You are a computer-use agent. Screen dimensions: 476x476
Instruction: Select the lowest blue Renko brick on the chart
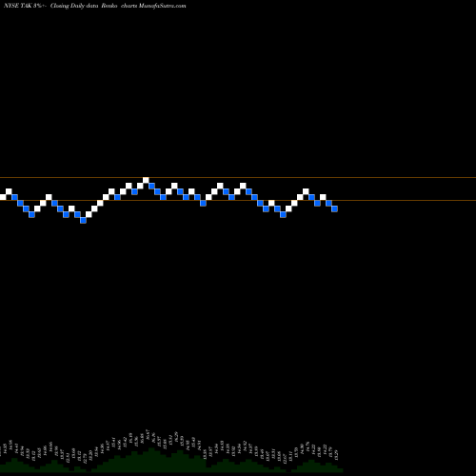coord(83,220)
